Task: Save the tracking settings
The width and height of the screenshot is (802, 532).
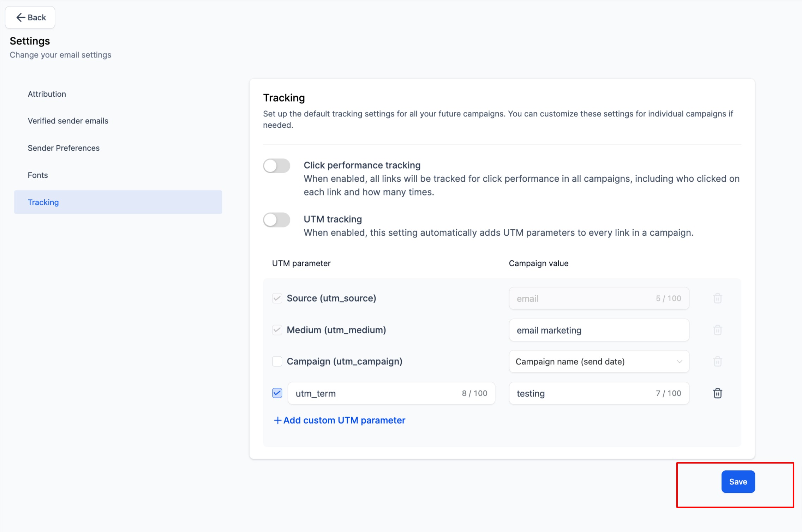Action: 738,482
